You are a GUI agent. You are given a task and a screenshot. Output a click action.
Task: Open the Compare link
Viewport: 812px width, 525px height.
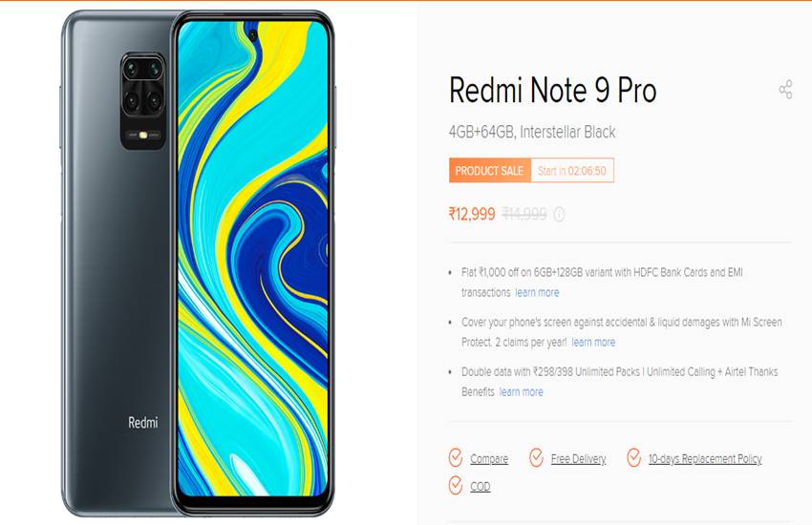point(489,459)
